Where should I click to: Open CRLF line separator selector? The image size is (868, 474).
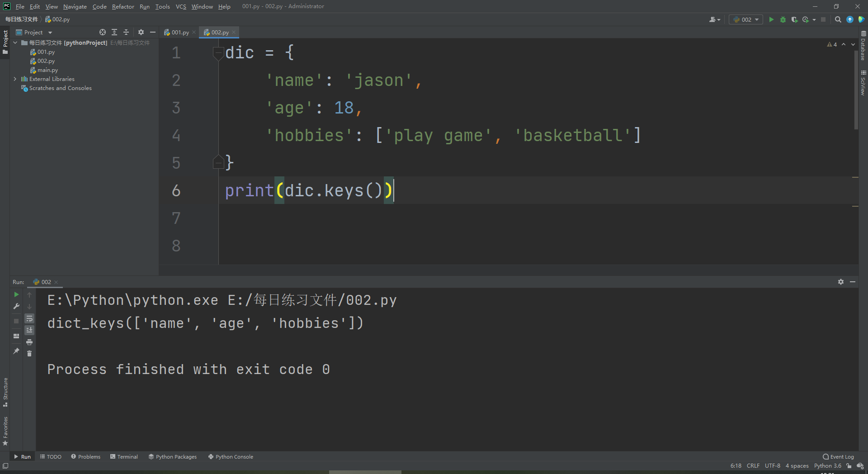[x=753, y=465]
